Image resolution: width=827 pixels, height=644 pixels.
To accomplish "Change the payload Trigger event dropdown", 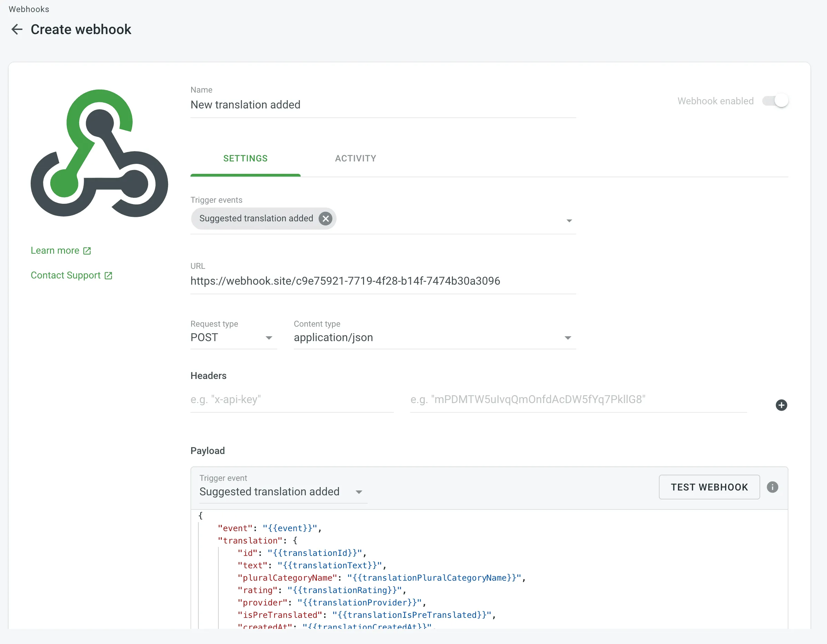I will [x=359, y=492].
